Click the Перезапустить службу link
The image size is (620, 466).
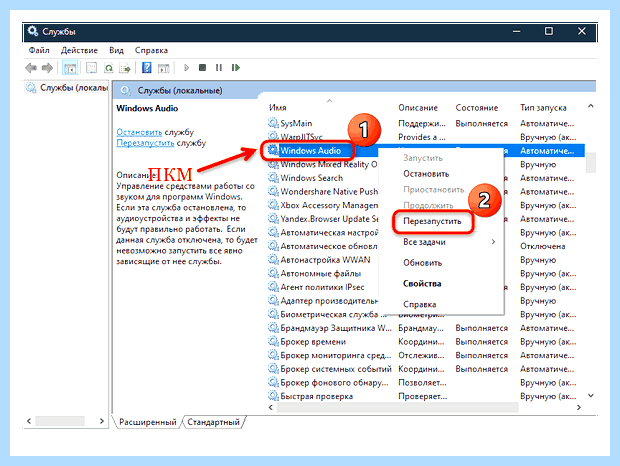(145, 143)
